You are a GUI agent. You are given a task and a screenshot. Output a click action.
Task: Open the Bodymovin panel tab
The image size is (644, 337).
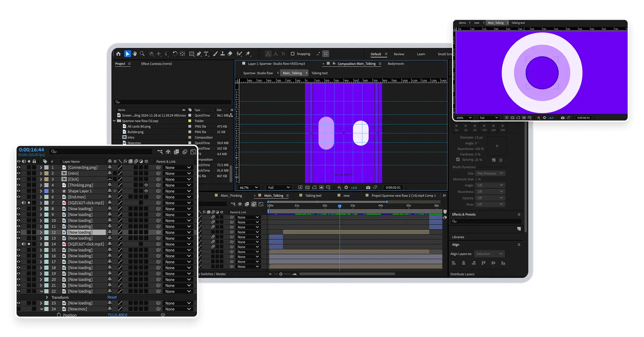396,64
